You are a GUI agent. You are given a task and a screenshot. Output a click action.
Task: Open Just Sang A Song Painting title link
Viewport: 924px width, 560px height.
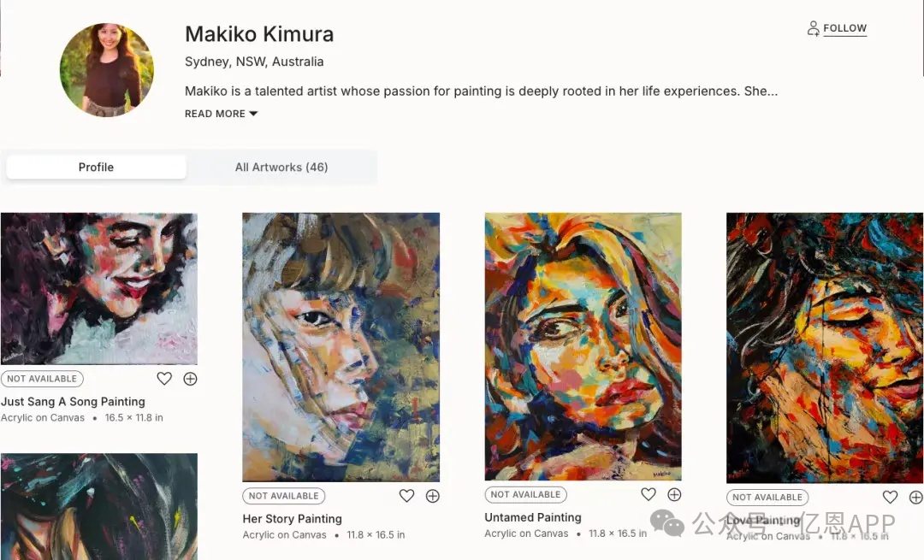(73, 402)
